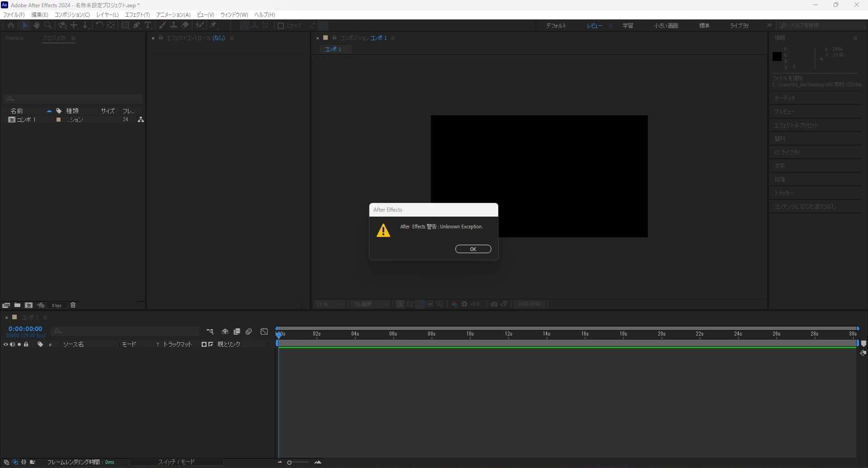
Task: Click reset exposure aperture icon
Action: (464, 304)
